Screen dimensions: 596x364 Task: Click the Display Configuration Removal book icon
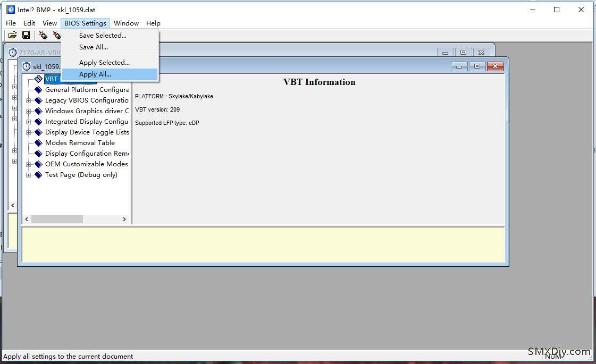click(x=38, y=154)
